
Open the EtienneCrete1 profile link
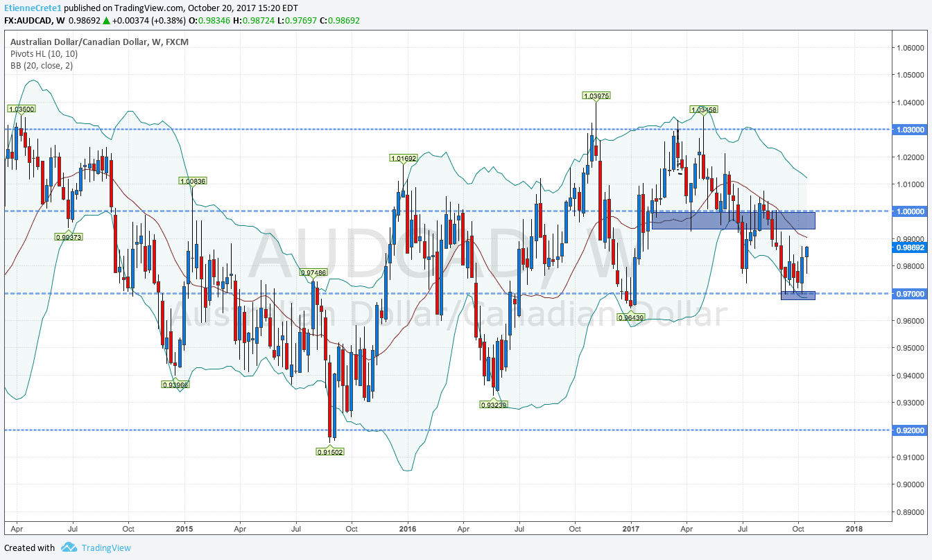click(x=33, y=8)
